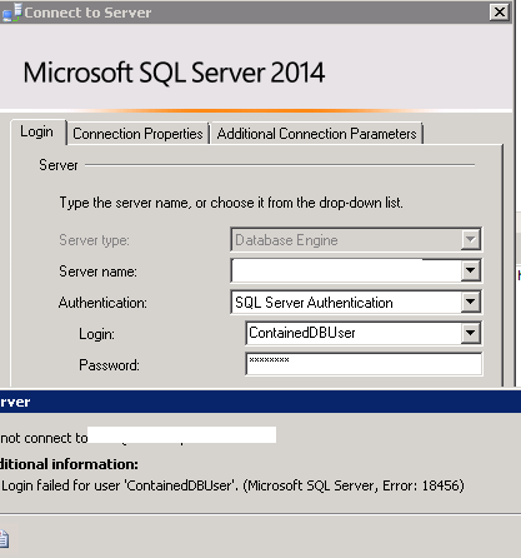
Task: Open the Connection Properties tab
Action: coord(138,134)
